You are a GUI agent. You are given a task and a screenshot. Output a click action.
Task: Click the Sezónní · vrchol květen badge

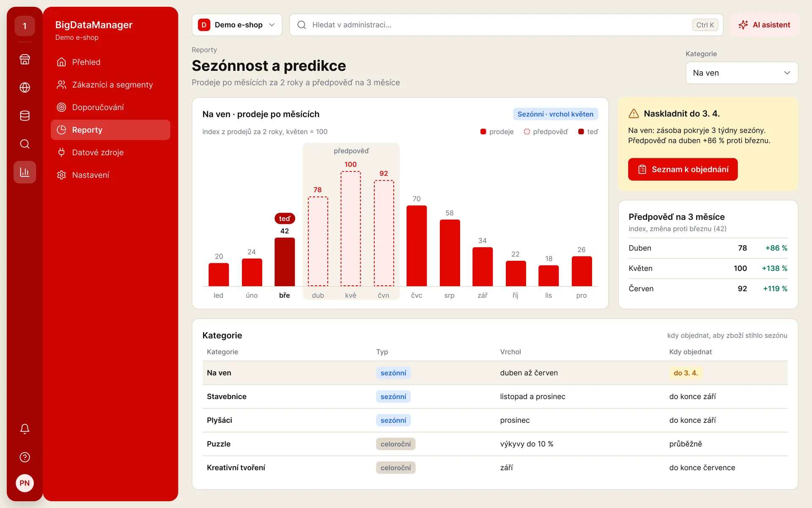(555, 114)
